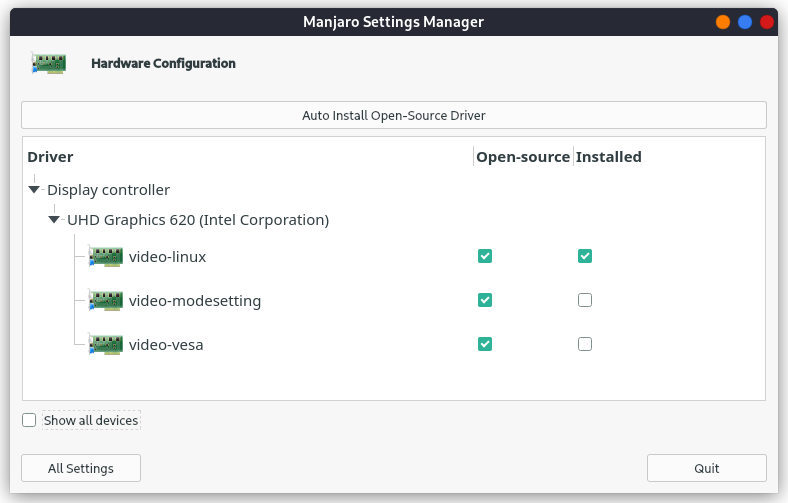
Task: Click the Hardware Configuration header card icon
Action: pos(48,63)
